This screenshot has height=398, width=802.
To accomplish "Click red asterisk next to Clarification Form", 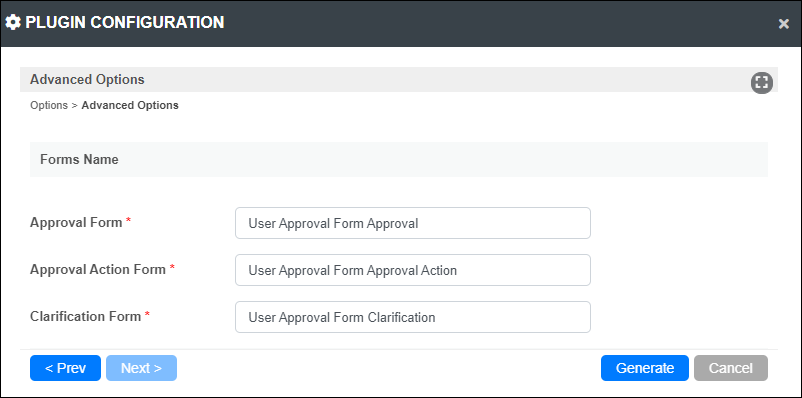I will click(x=147, y=315).
